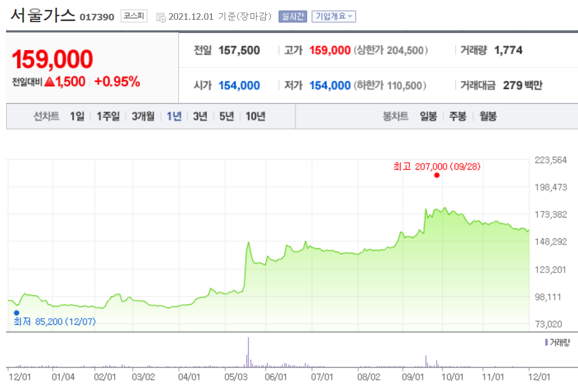Click the 10/01 date label
This screenshot has width=578, height=392.
(452, 377)
